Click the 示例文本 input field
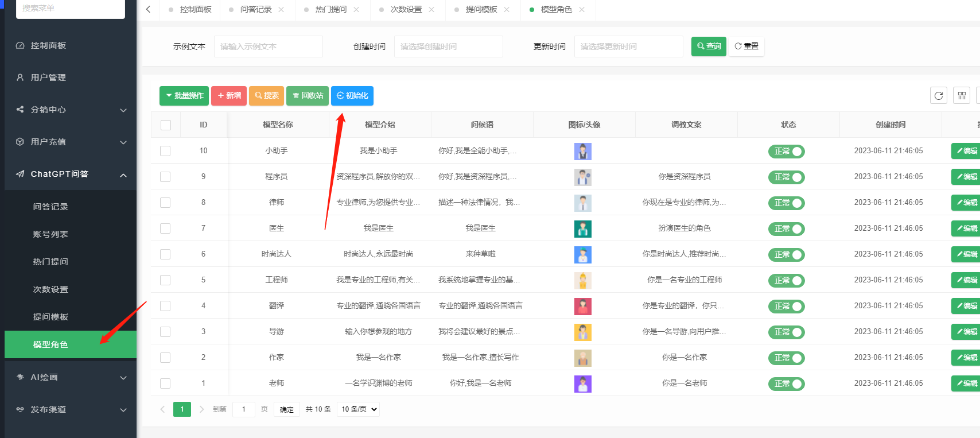The image size is (980, 438). click(x=268, y=46)
